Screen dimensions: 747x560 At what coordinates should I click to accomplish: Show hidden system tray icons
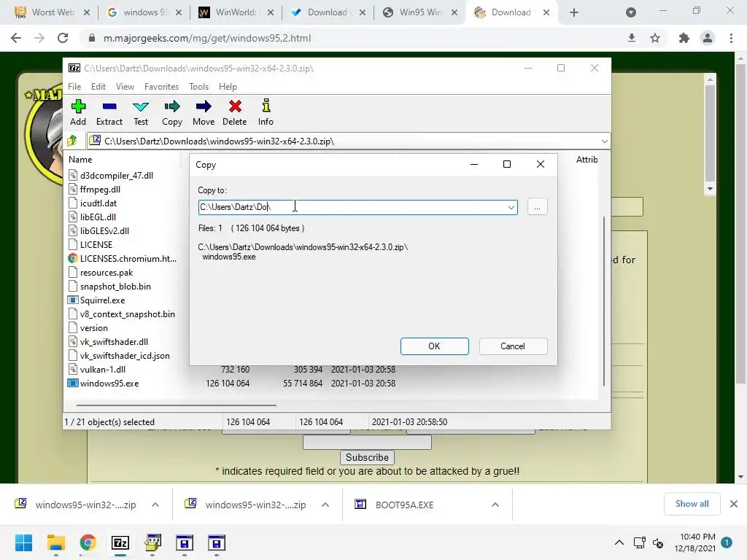pyautogui.click(x=619, y=542)
